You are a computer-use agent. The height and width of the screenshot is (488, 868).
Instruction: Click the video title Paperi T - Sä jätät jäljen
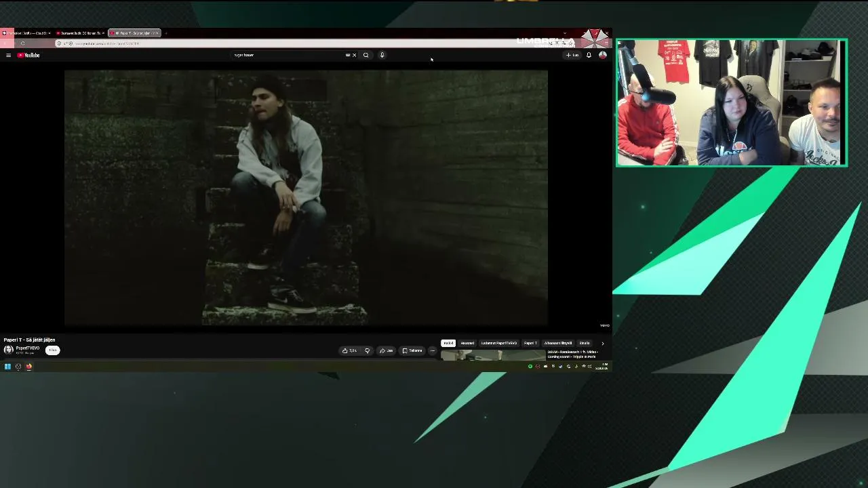(30, 340)
